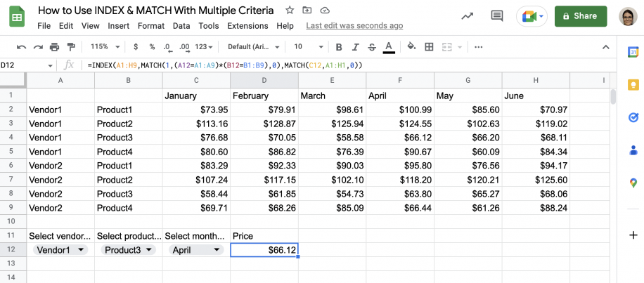Toggle bold formatting
Image resolution: width=644 pixels, height=283 pixels.
click(x=339, y=47)
